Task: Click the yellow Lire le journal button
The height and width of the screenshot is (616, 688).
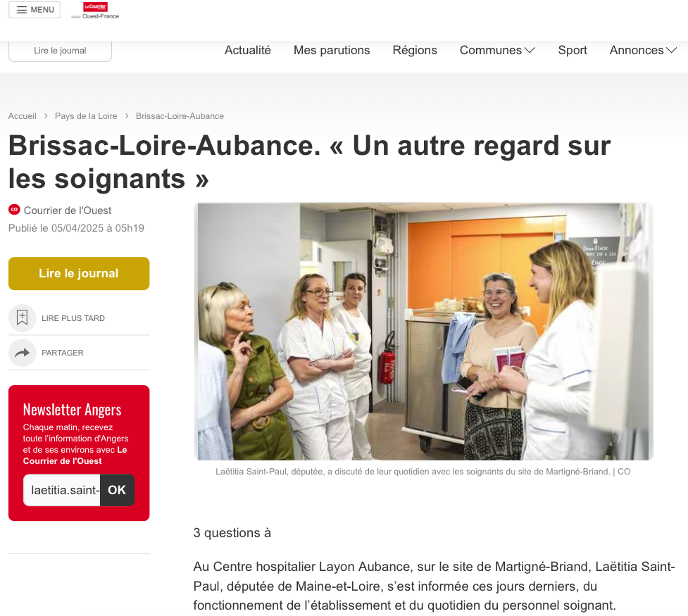Action: click(79, 273)
